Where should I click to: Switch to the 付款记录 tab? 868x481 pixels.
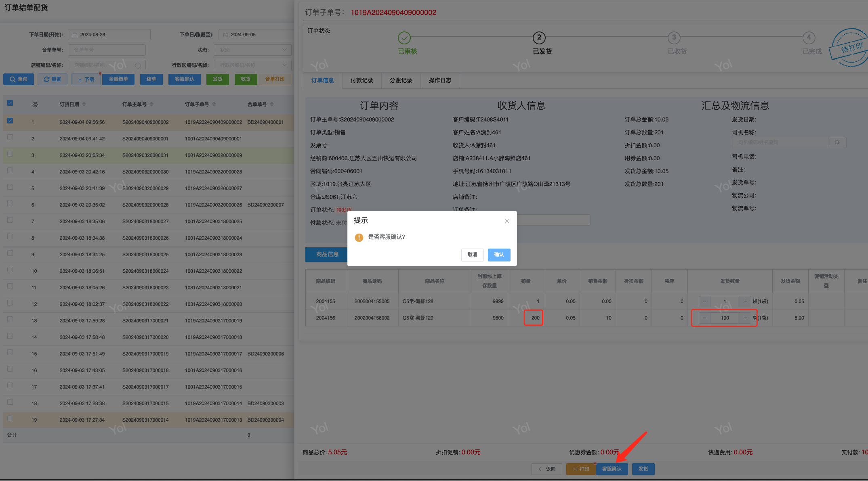click(361, 80)
